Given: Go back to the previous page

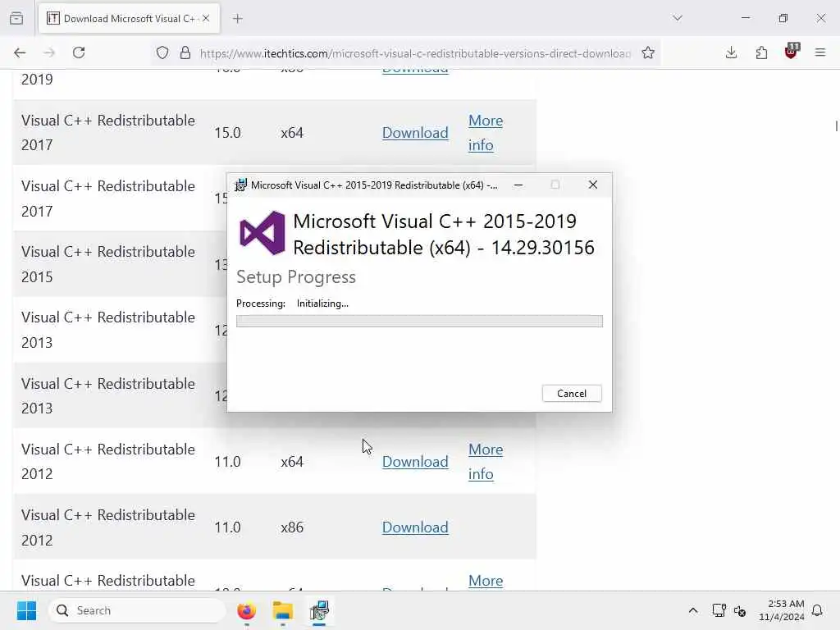Looking at the screenshot, I should tap(20, 52).
